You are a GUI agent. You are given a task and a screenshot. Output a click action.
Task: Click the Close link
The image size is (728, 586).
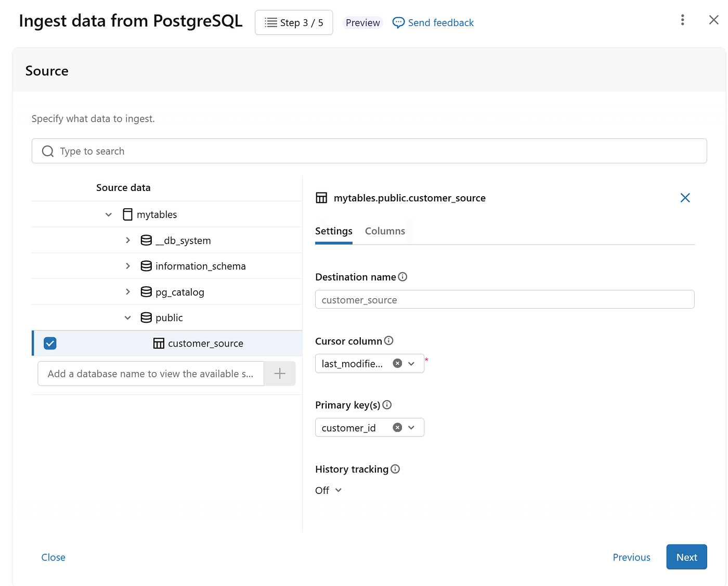(54, 557)
